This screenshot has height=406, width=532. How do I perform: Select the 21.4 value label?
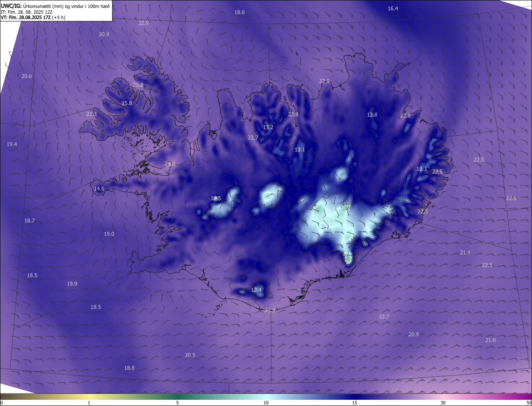click(465, 253)
